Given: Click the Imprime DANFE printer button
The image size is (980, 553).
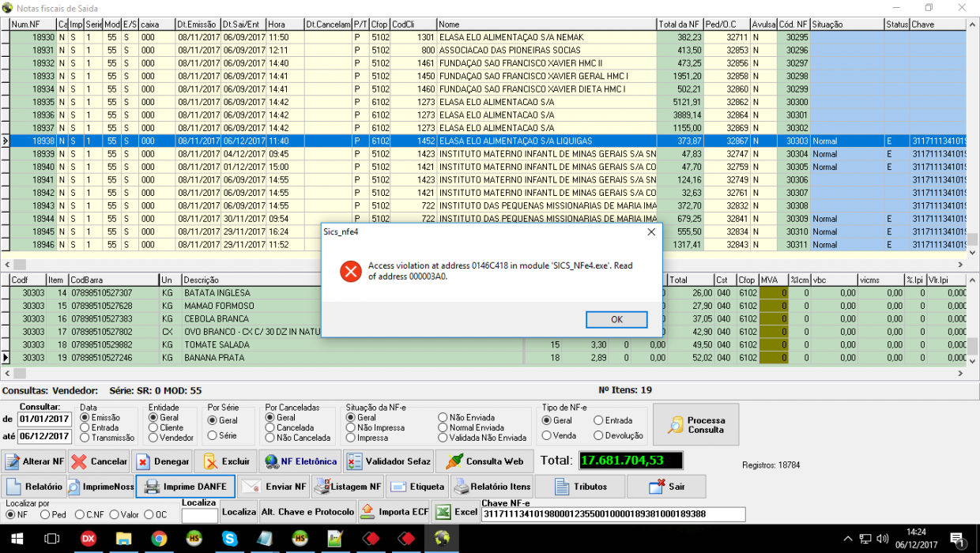Looking at the screenshot, I should pos(186,487).
